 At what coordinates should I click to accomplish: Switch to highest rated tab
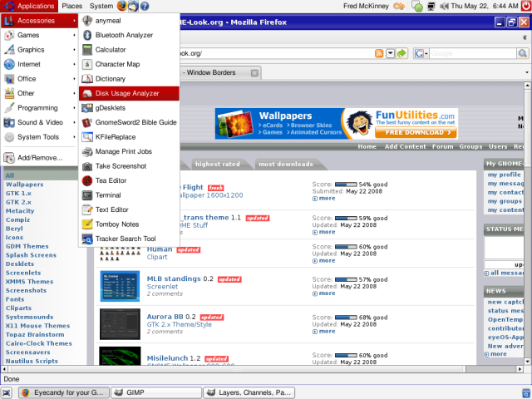218,165
